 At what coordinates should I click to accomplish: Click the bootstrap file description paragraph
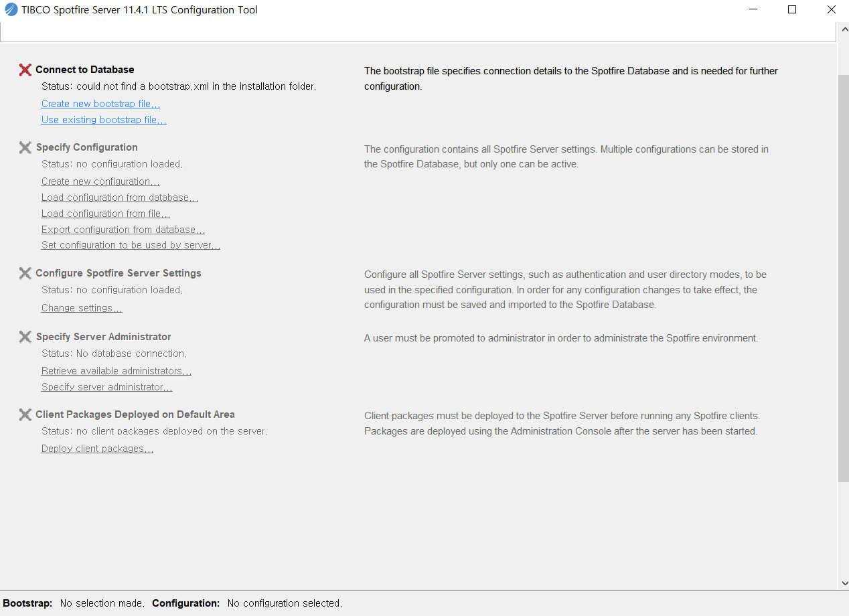[x=571, y=78]
